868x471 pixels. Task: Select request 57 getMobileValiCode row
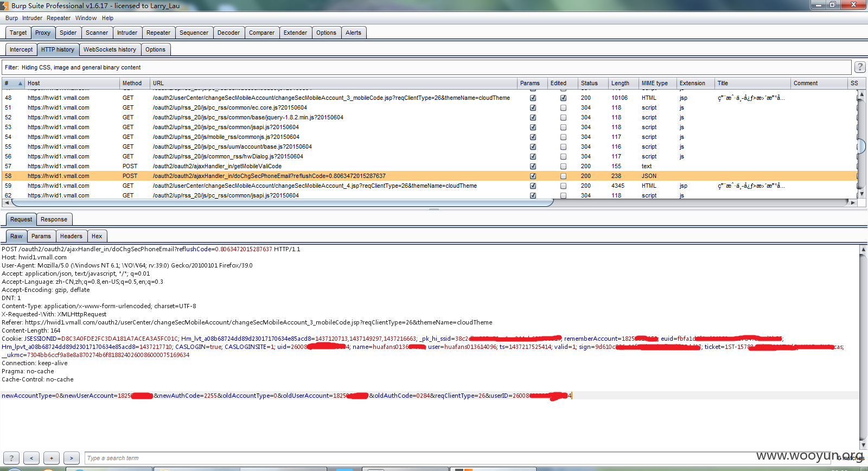tap(429, 166)
